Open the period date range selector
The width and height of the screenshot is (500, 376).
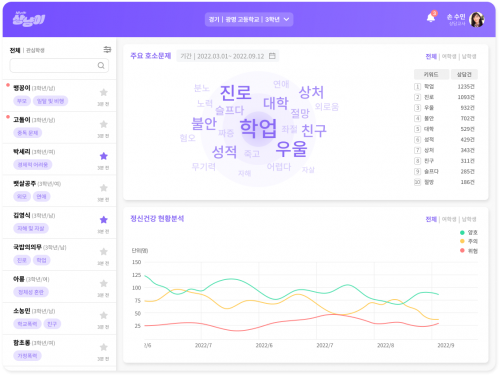point(228,56)
